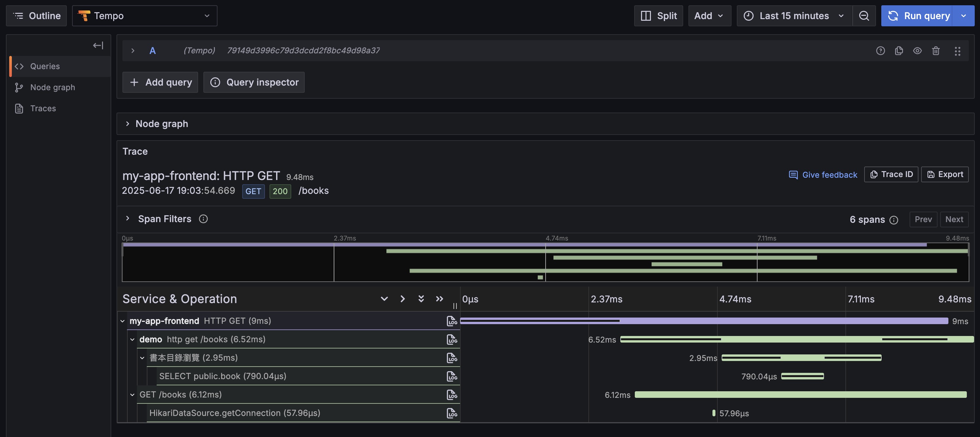Select Traces in the sidebar
980x437 pixels.
(x=43, y=108)
